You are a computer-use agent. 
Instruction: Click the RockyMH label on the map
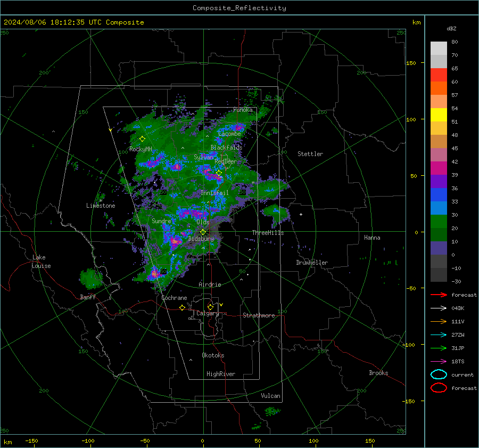[141, 149]
